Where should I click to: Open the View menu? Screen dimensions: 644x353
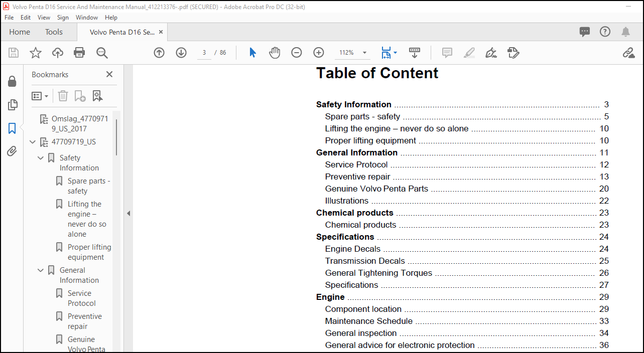pos(44,17)
